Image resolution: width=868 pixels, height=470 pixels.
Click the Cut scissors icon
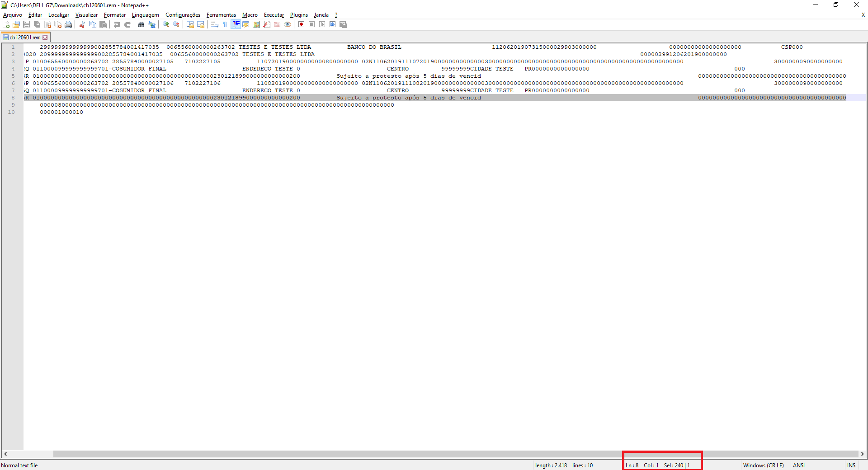tap(82, 24)
